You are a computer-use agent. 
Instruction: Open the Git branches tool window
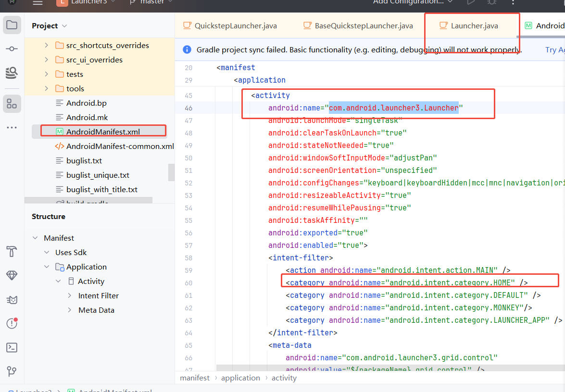click(x=12, y=371)
